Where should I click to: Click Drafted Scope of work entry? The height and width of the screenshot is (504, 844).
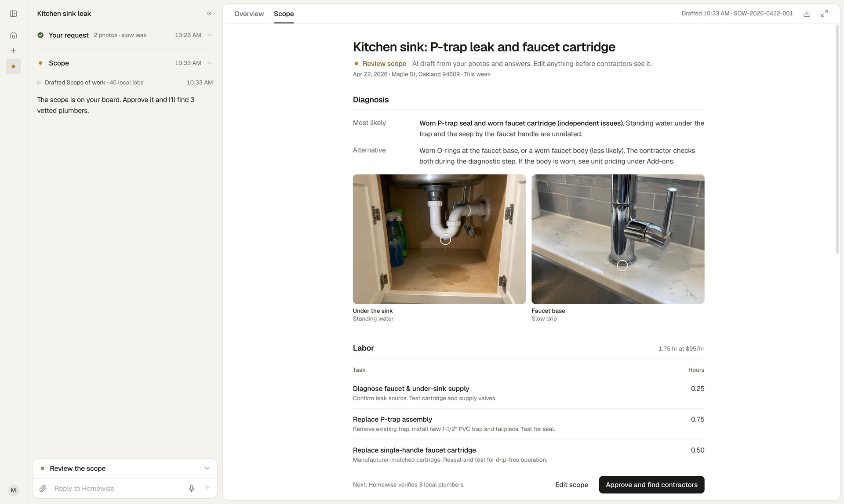coord(125,83)
